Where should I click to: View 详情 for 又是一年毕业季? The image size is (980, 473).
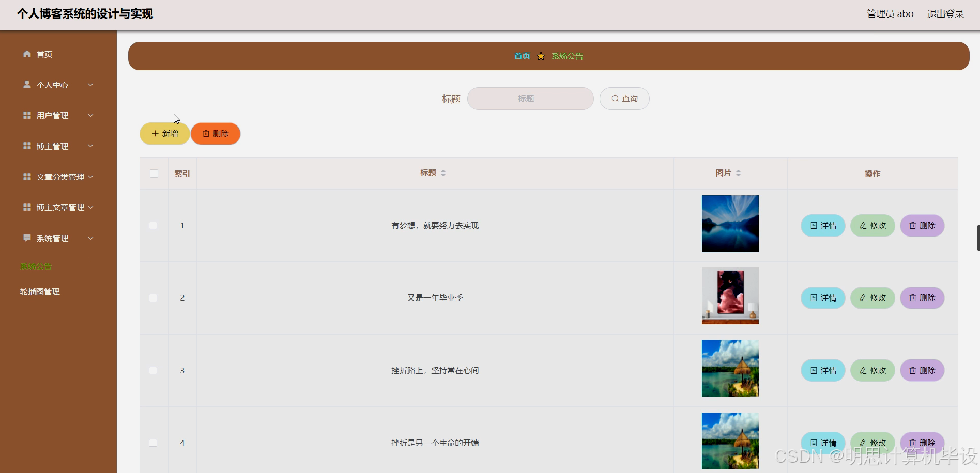click(823, 298)
